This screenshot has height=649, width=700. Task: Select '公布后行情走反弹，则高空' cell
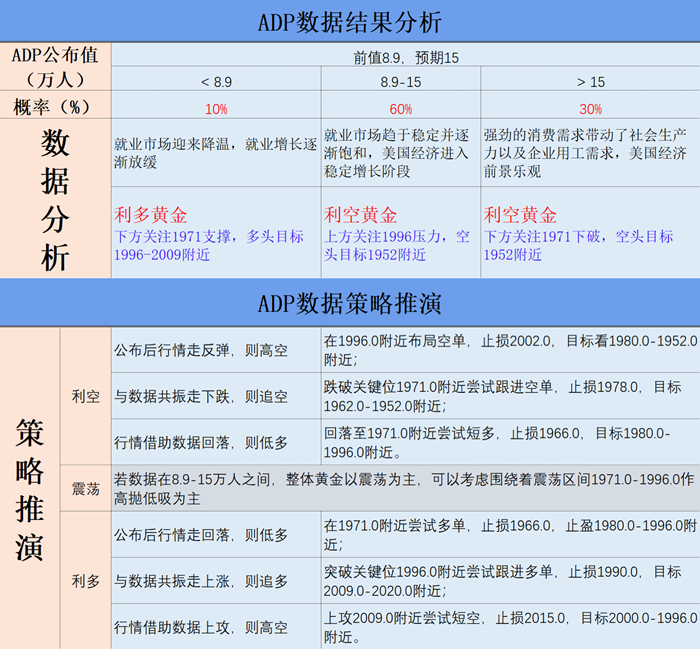pos(216,350)
